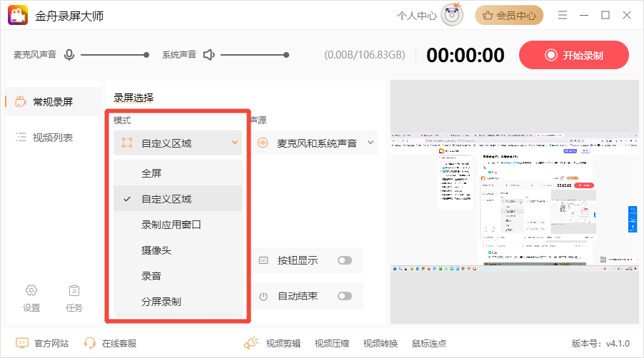
Task: Open the panda profile avatar
Action: coord(452,15)
